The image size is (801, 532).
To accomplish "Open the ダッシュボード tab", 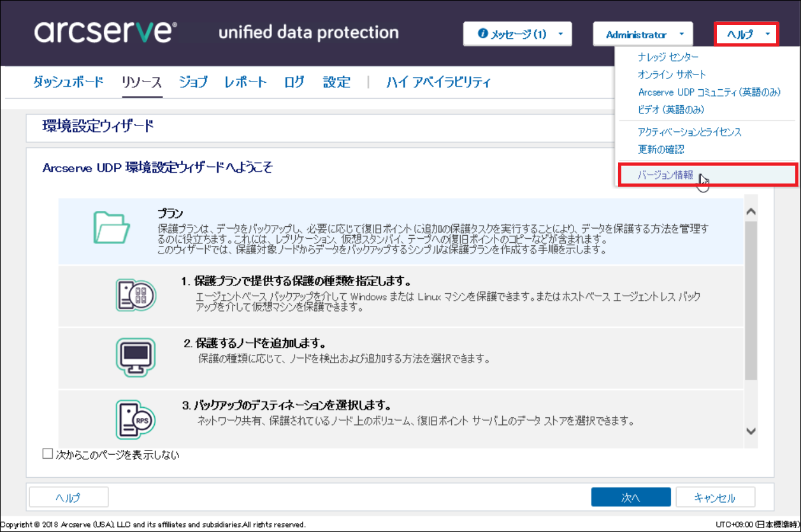I will (68, 82).
